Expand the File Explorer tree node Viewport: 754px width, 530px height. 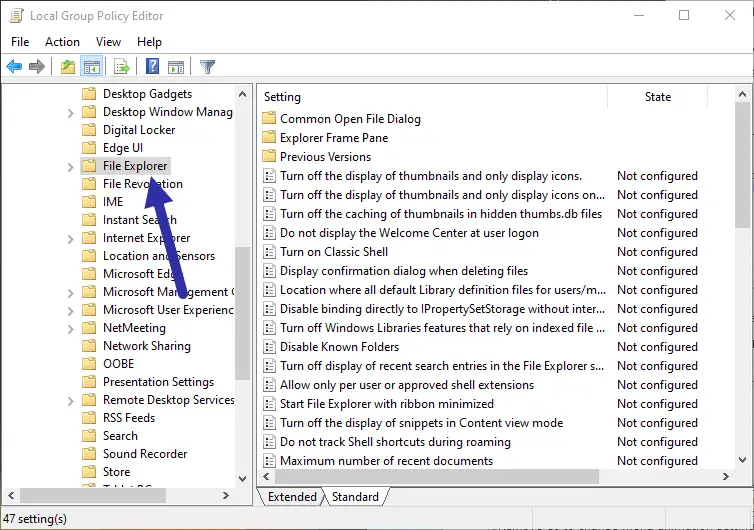[71, 167]
